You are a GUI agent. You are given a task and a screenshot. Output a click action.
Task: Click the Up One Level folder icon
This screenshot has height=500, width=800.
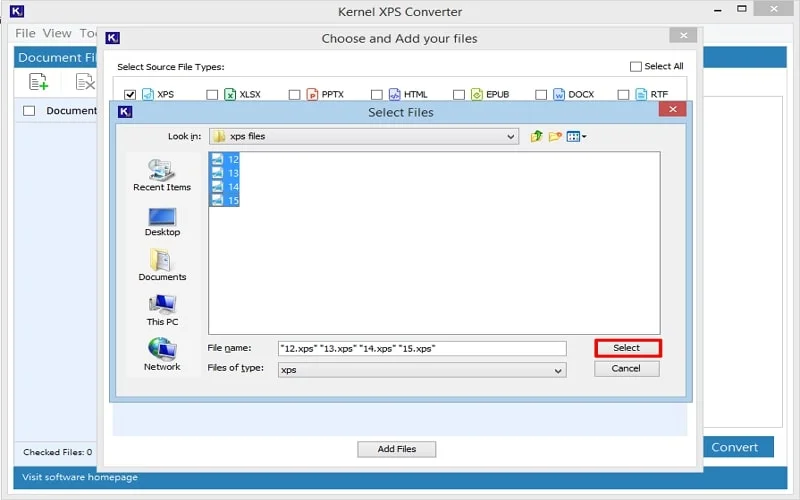pyautogui.click(x=536, y=136)
